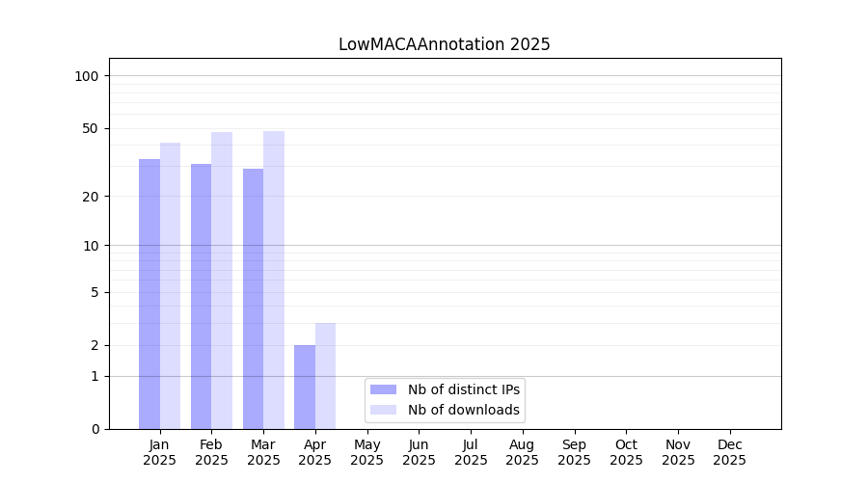868x482 pixels.
Task: Select the 'Oct 2025' x-axis label
Action: point(626,452)
